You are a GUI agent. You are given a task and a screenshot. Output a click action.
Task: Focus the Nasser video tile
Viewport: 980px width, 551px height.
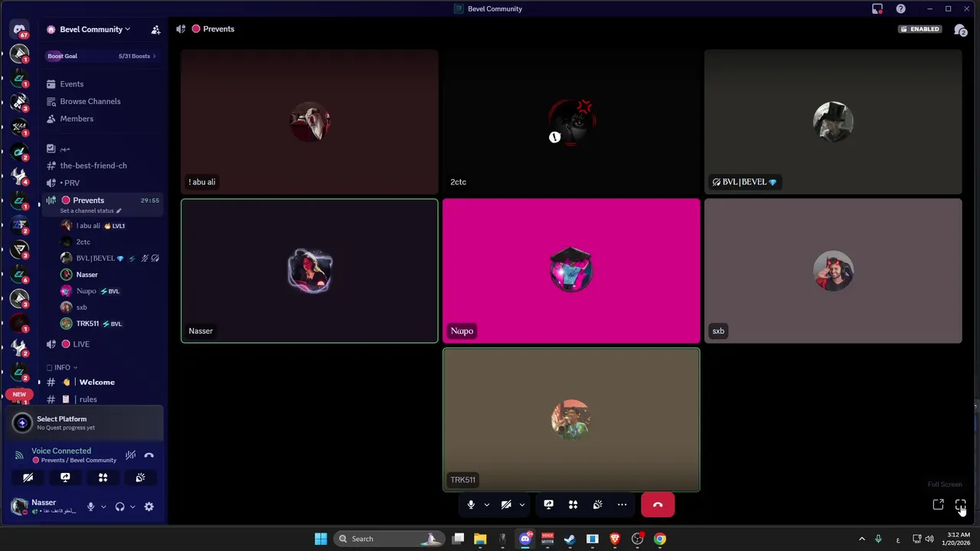309,271
